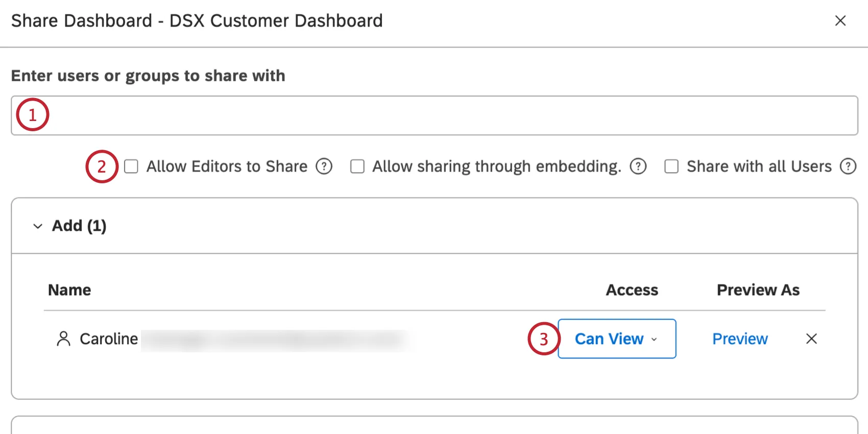
Task: Enable the Allow Editors to Share checkbox
Action: [x=131, y=166]
